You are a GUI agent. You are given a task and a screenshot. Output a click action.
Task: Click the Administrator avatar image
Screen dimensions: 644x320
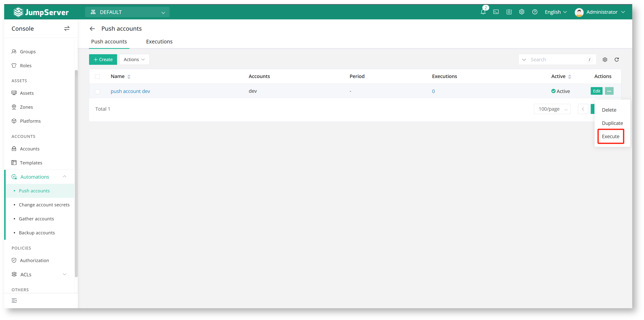tap(579, 12)
